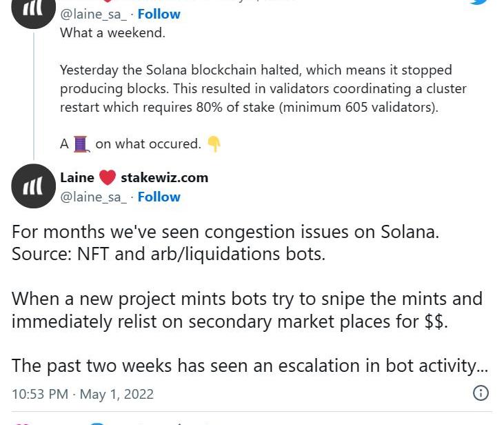Viewport: 504px width, 425px height.
Task: Click the pointing-down hand emoji
Action: coord(214,144)
